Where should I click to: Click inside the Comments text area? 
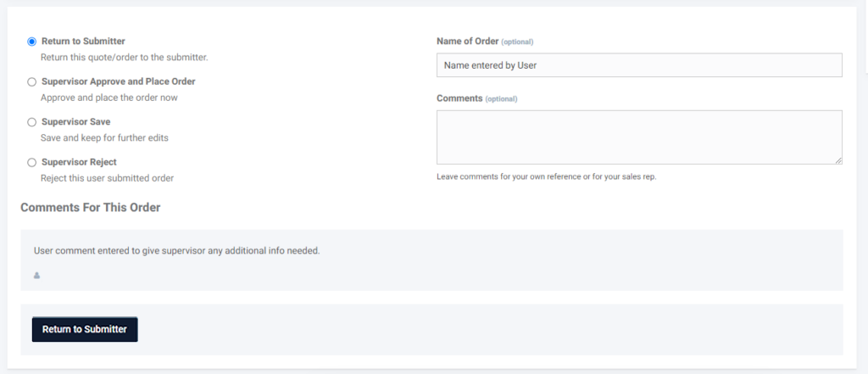(x=638, y=137)
